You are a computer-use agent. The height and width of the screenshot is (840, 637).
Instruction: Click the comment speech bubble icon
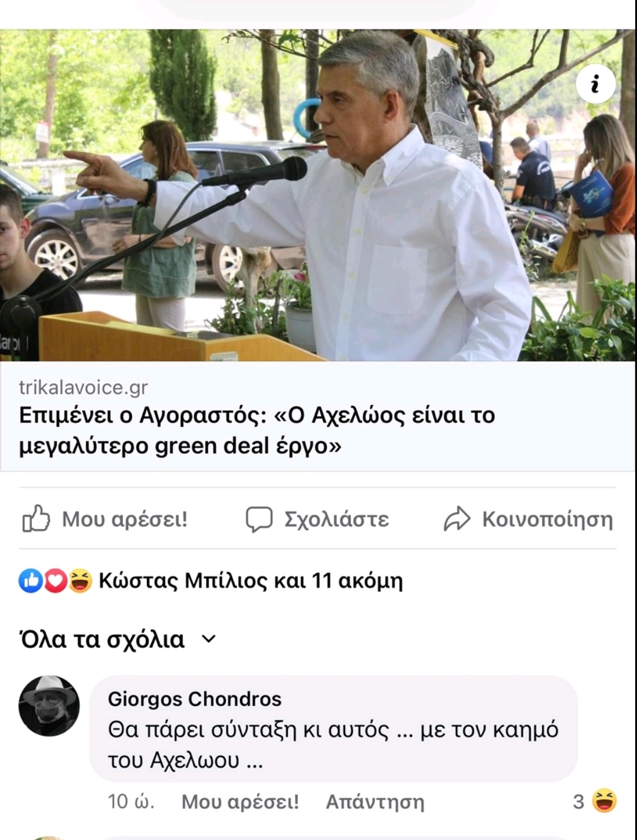pyautogui.click(x=259, y=519)
